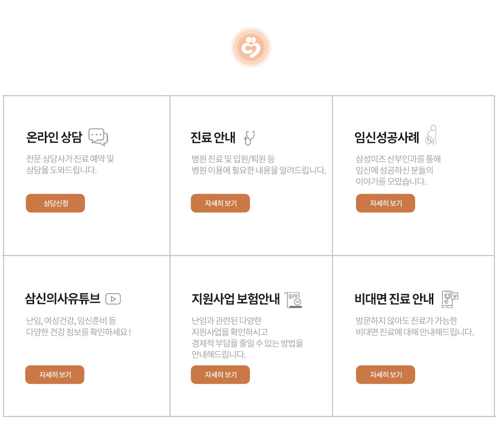Click the 온라인 상담 description text
499x448 pixels.
point(70,164)
